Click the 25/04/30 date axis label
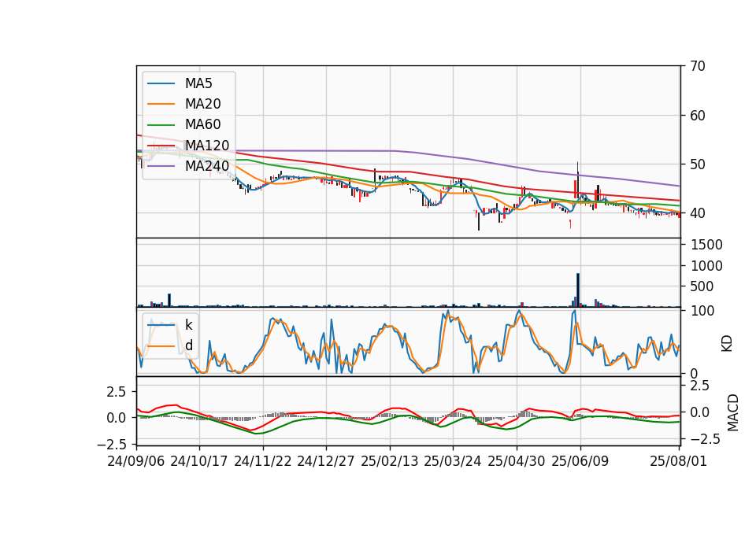 tap(517, 461)
